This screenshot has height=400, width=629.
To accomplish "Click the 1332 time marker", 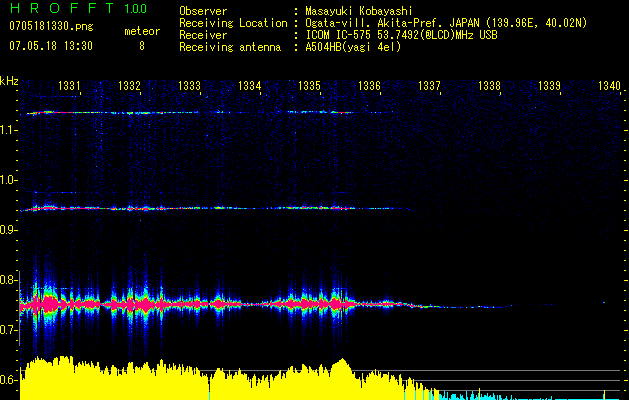I will (129, 85).
